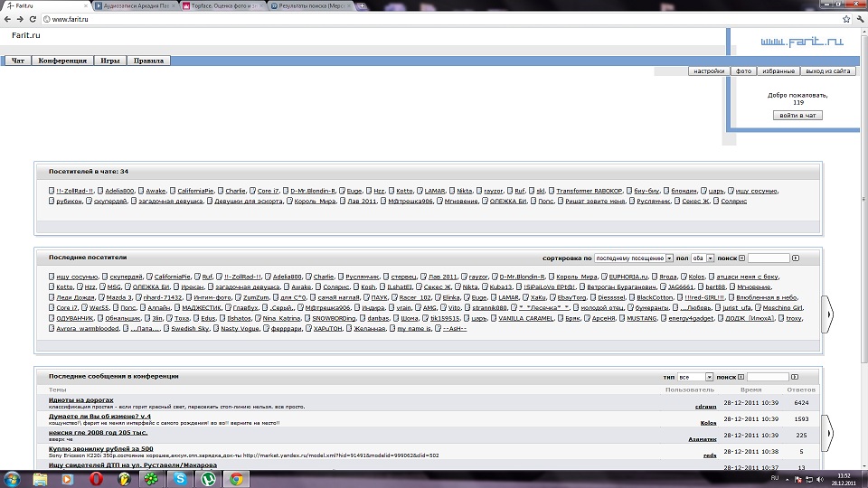Screen dimensions: 868x488
Task: Click the profile icon next to Moschino Girl
Action: 758,307
